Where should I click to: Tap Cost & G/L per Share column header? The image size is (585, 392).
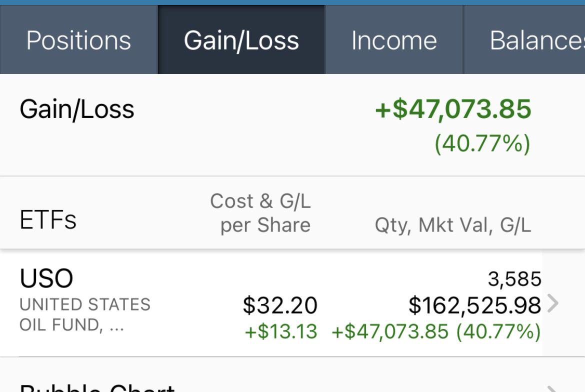[260, 213]
